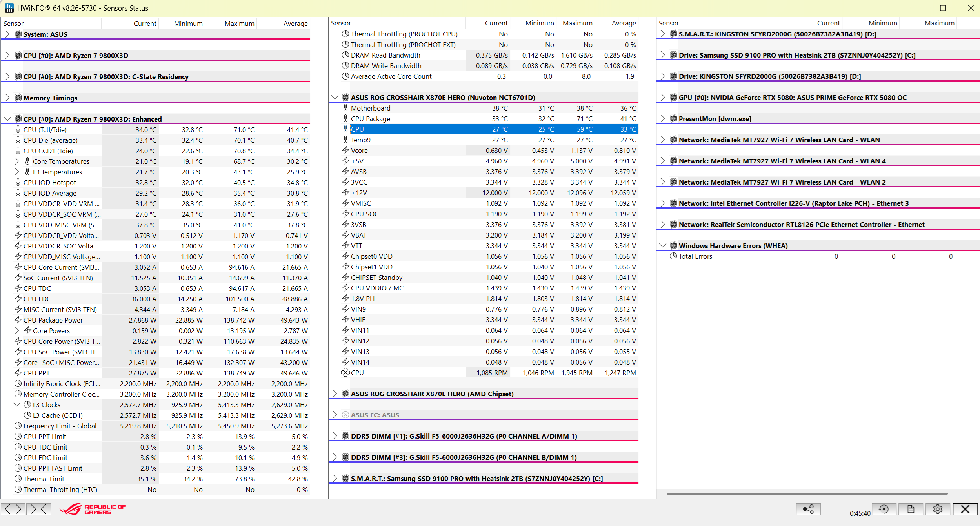Close sensors with the X button in bottom bar
980x526 pixels.
pyautogui.click(x=965, y=509)
